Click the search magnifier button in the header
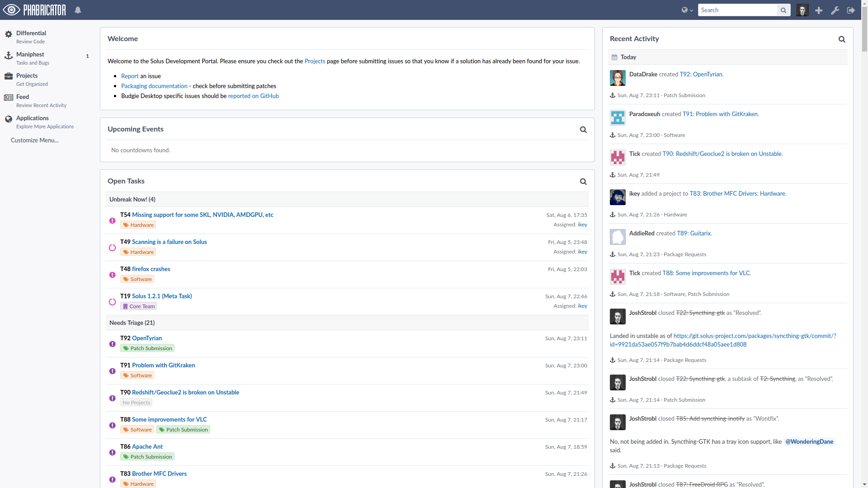Viewport: 868px width, 488px height. (783, 10)
